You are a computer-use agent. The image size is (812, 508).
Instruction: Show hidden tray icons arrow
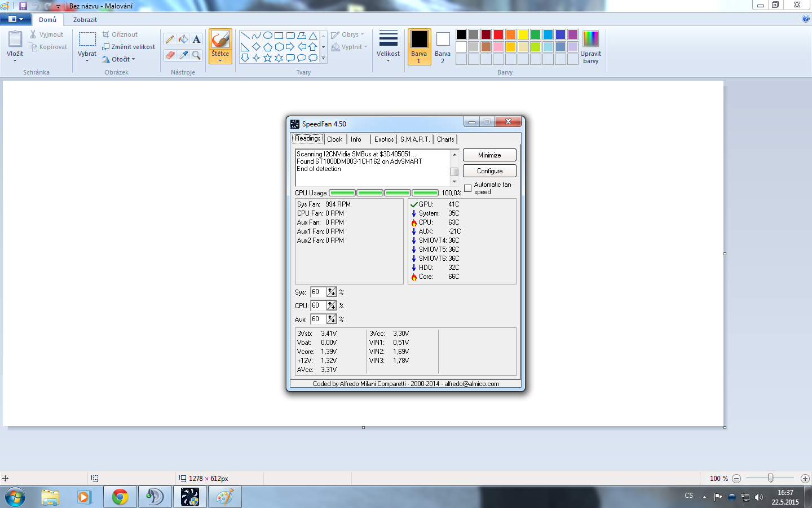pos(704,497)
